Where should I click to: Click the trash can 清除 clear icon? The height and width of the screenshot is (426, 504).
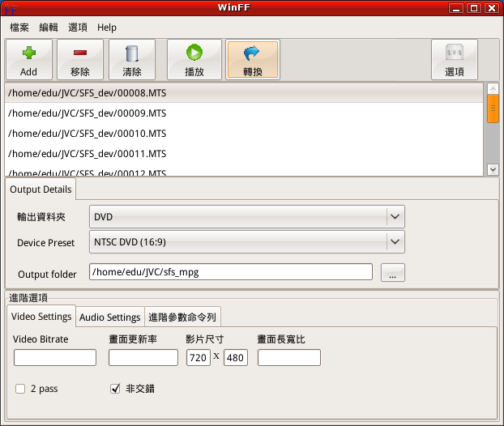coord(132,53)
